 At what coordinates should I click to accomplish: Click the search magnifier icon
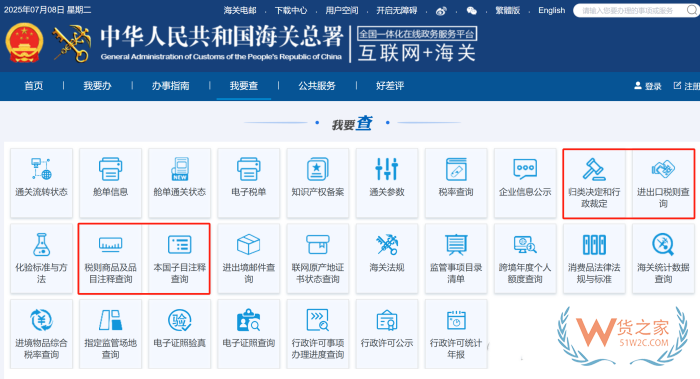[692, 10]
